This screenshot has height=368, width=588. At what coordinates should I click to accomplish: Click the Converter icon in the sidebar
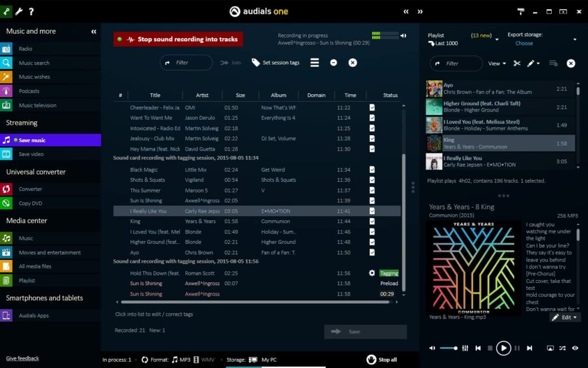pos(6,189)
